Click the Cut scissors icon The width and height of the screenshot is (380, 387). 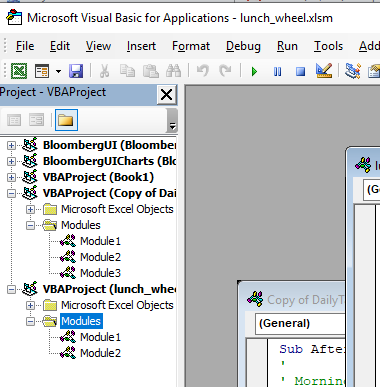click(104, 71)
